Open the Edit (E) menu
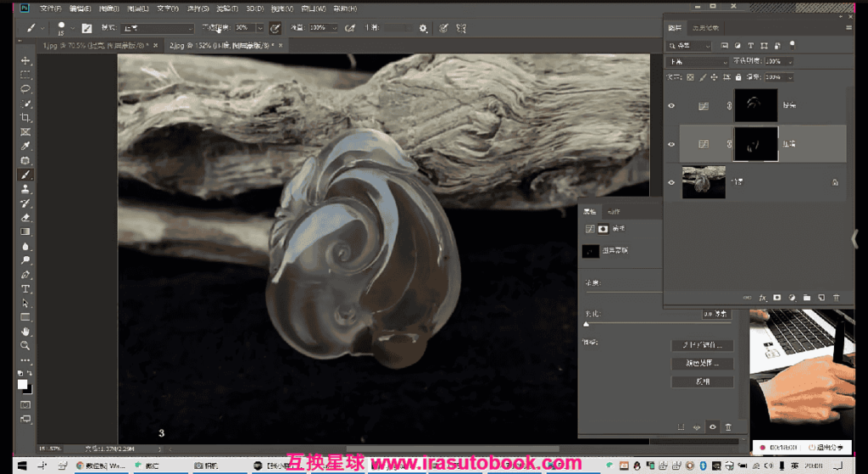868x474 pixels. 80,8
